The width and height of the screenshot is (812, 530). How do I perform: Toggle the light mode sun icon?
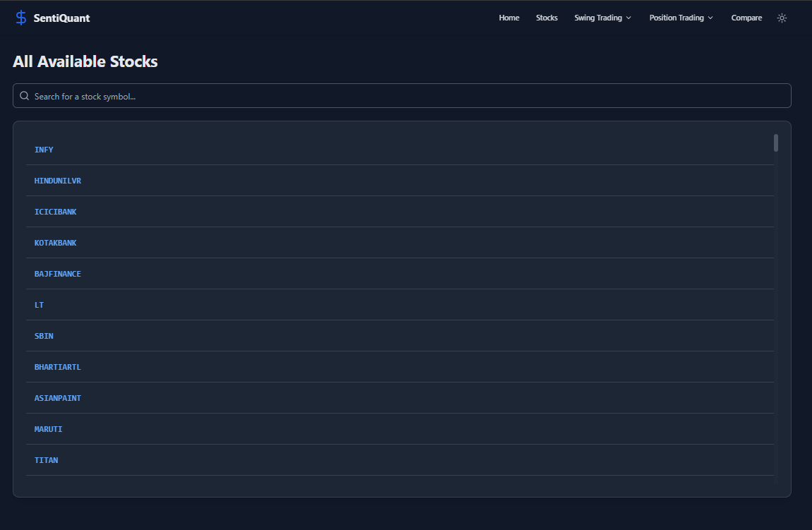[782, 18]
